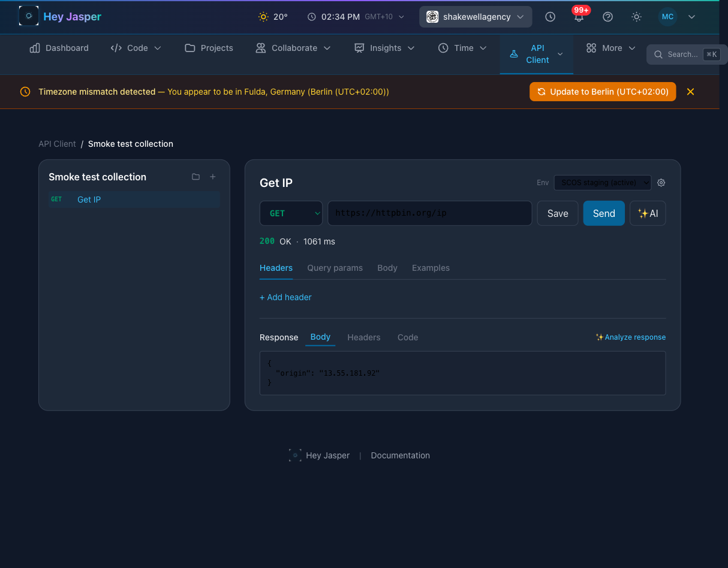
Task: Open the Insights menu
Action: coord(384,48)
